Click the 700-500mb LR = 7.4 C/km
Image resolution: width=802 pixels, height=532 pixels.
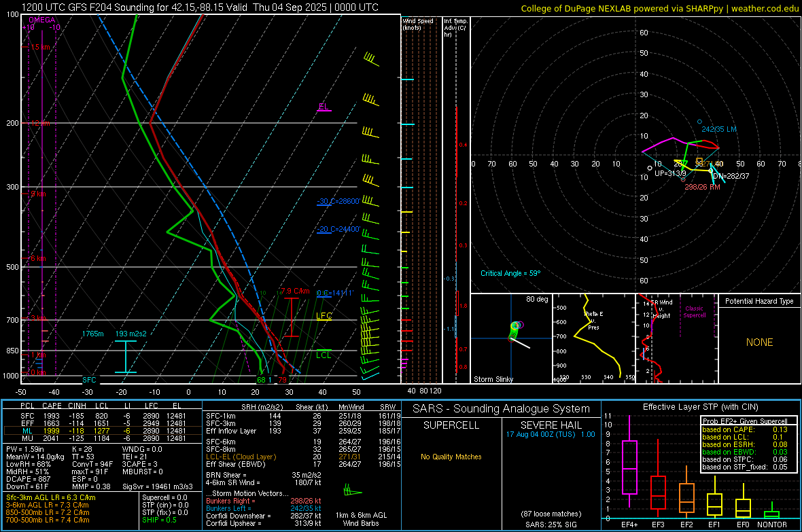(48, 520)
